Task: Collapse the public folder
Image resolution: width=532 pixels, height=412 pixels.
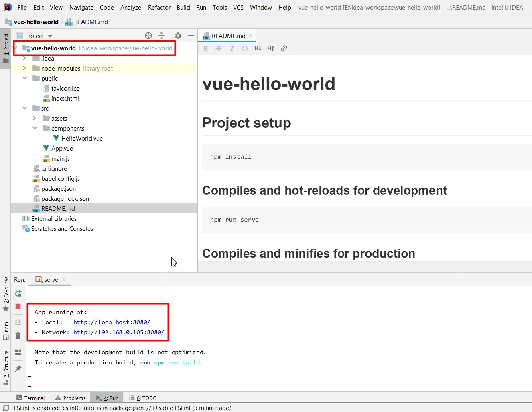Action: [24, 79]
